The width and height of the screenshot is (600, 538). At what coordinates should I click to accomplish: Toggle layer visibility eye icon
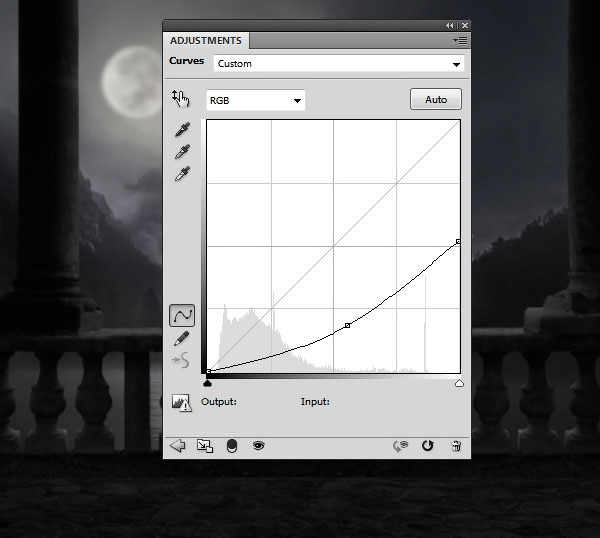(x=259, y=445)
